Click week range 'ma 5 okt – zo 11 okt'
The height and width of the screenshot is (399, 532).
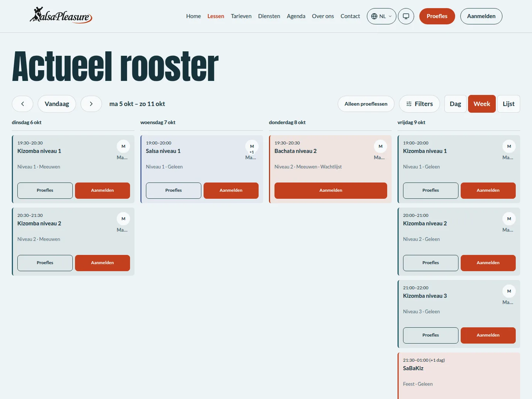(137, 104)
